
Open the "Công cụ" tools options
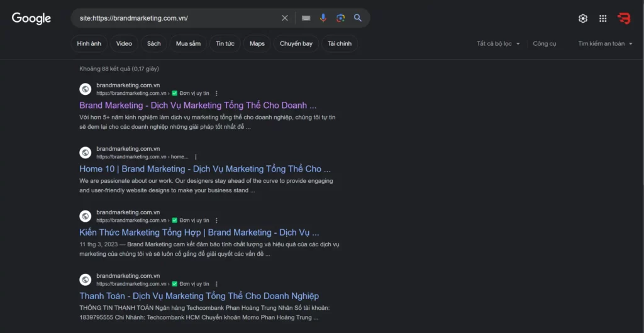[x=545, y=44]
